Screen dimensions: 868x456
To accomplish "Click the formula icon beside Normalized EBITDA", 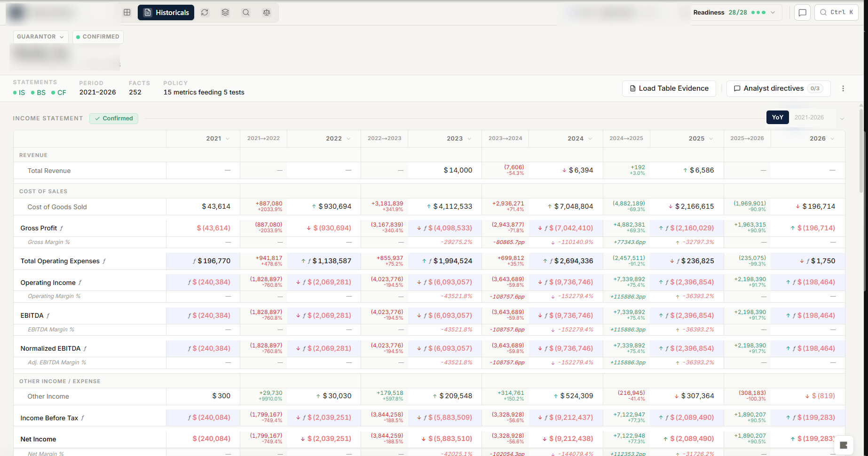I will pos(85,349).
